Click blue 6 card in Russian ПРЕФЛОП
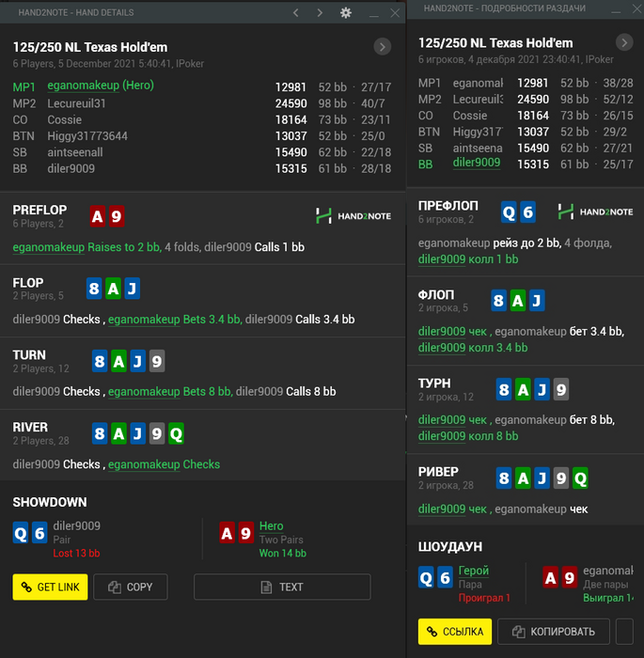 (x=527, y=212)
